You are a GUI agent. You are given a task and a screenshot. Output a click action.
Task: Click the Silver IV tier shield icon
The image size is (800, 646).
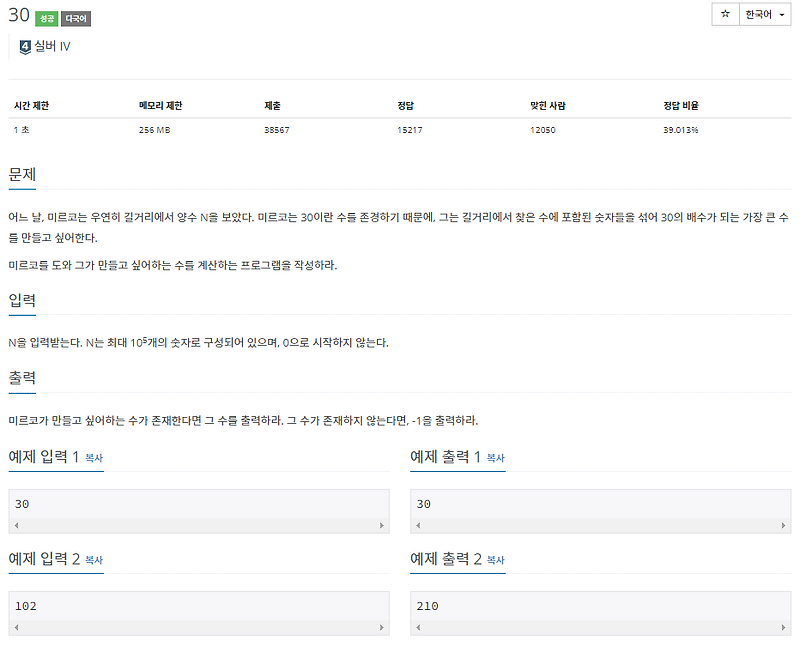click(x=24, y=46)
